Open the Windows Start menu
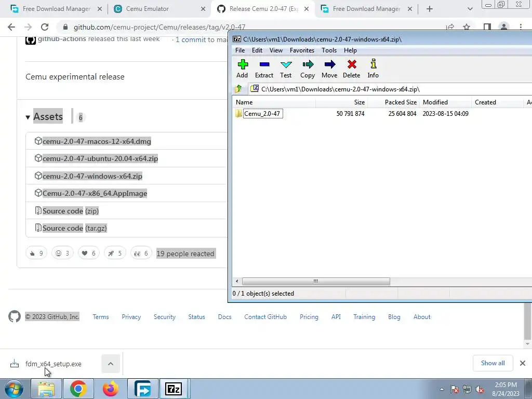 14,389
